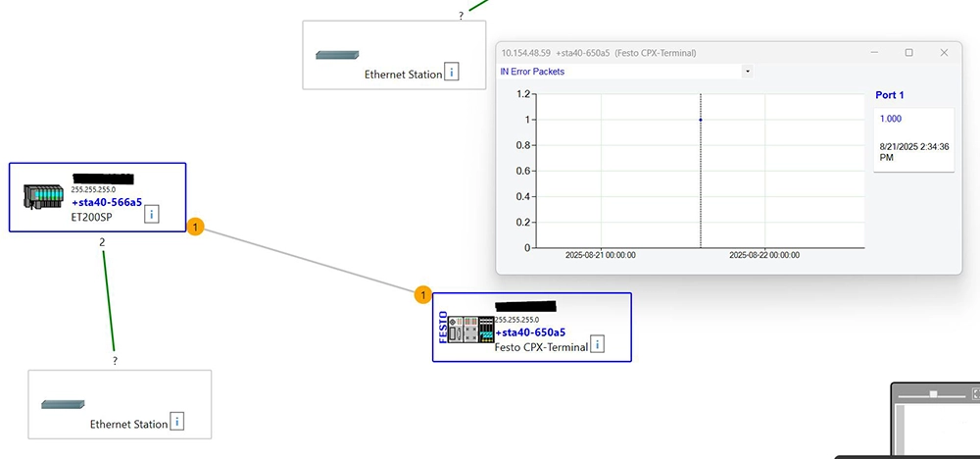Click the ET200SP device module icon
The height and width of the screenshot is (459, 980).
tap(42, 197)
